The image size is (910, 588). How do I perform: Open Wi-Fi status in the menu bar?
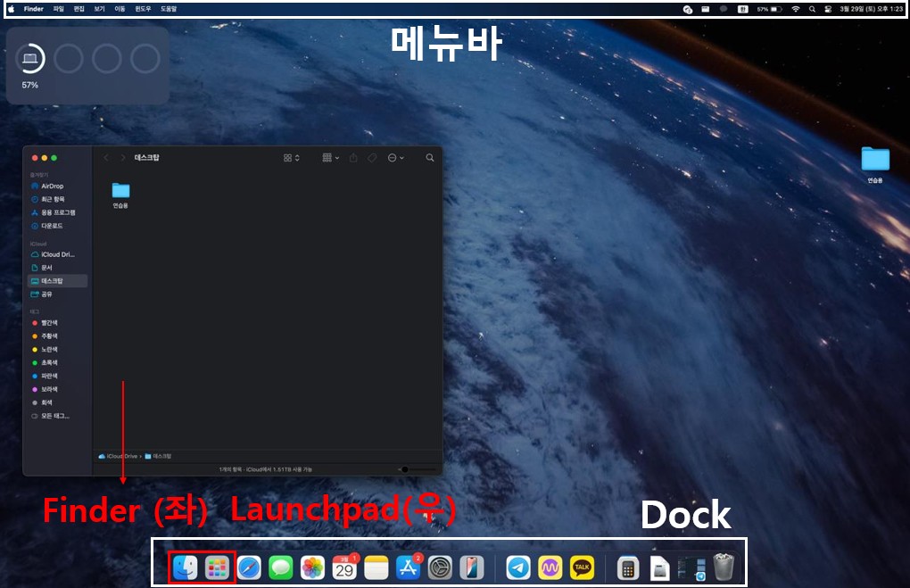point(796,9)
